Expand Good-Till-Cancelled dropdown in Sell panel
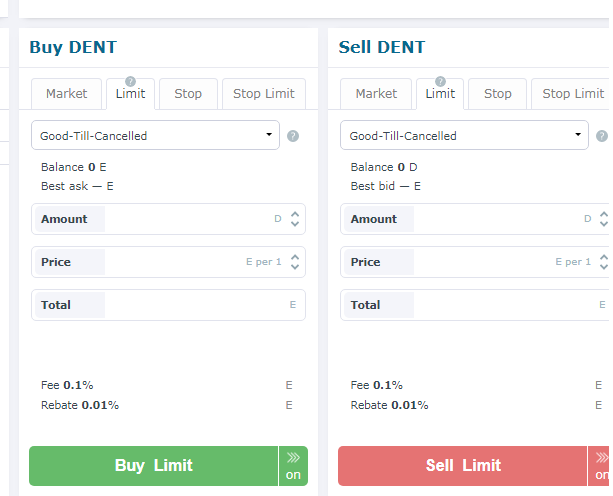The height and width of the screenshot is (496, 613). coord(464,135)
